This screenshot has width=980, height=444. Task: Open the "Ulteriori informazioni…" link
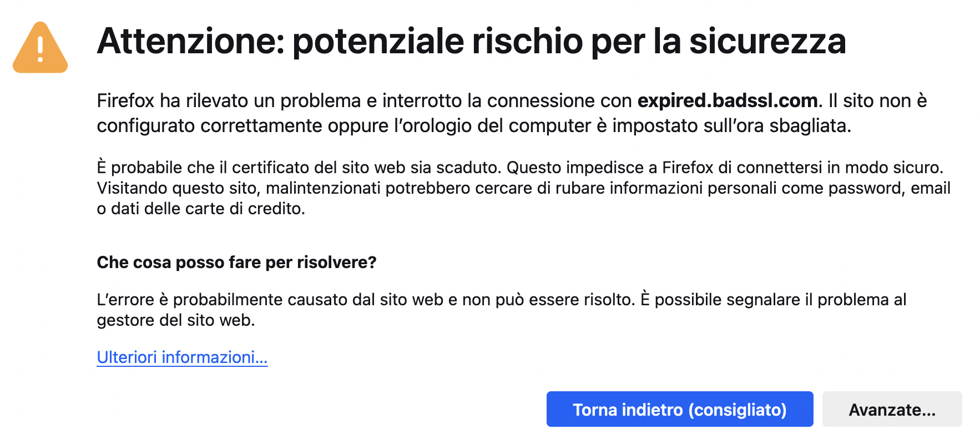[x=182, y=357]
